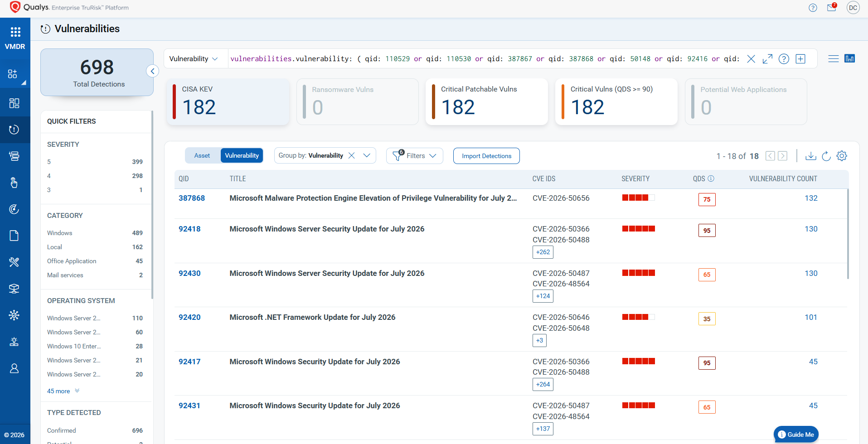This screenshot has height=444, width=868.
Task: Filter by severity 5
Action: 95,162
